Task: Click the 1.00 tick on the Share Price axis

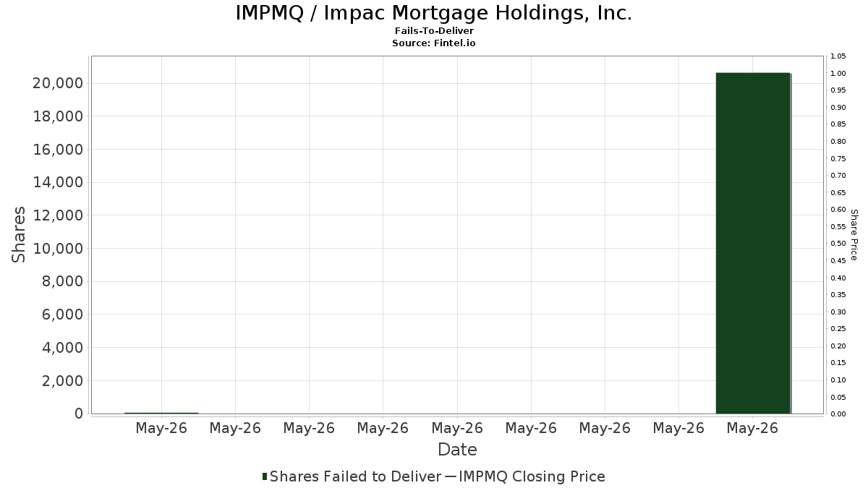Action: point(838,73)
